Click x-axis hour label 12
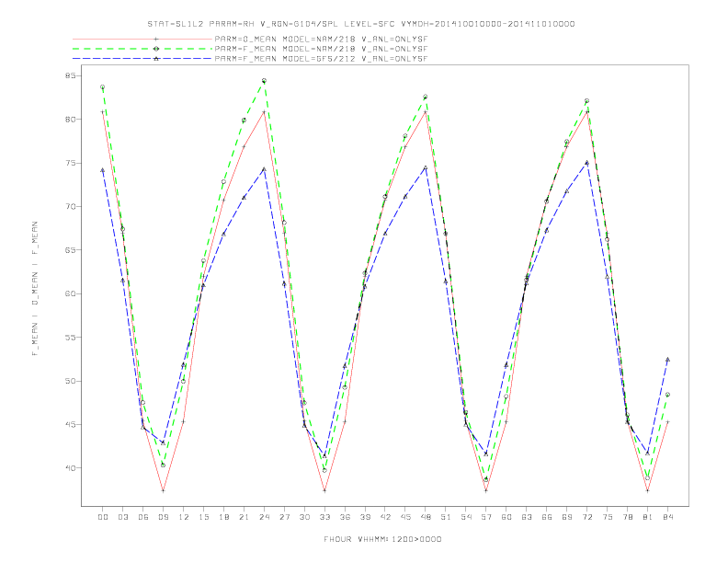The image size is (728, 563). click(x=184, y=517)
